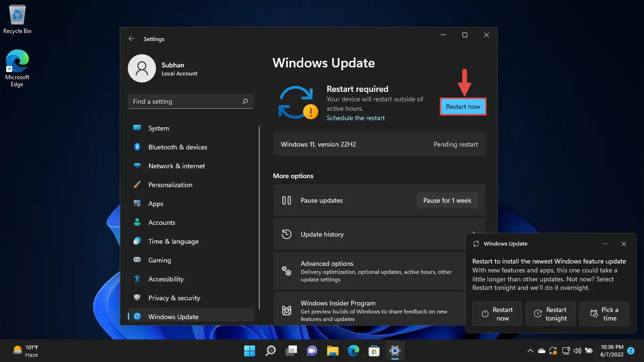Open File Explorer from the taskbar
The width and height of the screenshot is (644, 362).
tap(333, 351)
